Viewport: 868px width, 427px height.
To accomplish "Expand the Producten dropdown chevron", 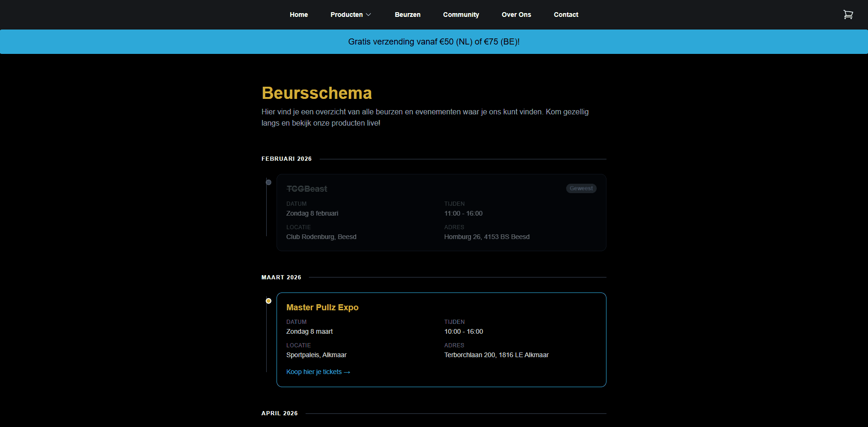I will 368,15.
